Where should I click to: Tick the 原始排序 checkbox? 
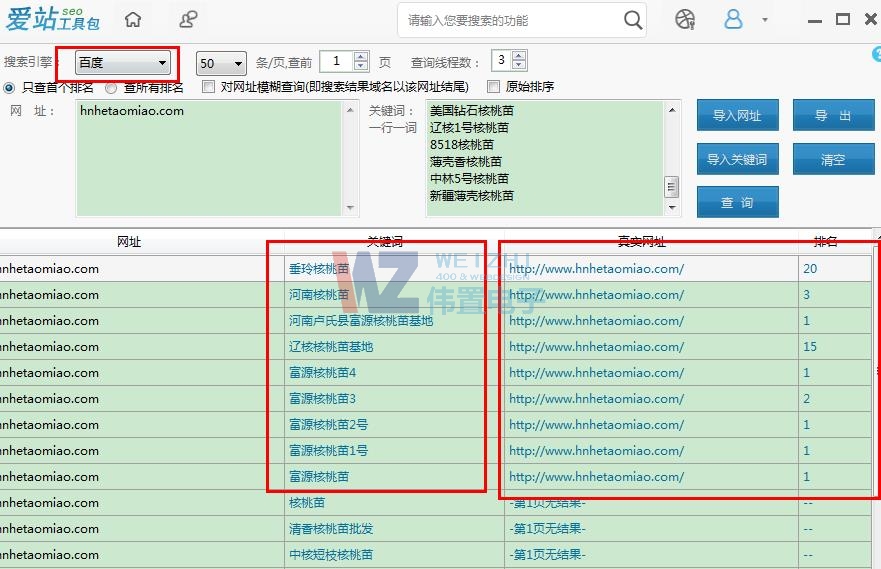[493, 87]
